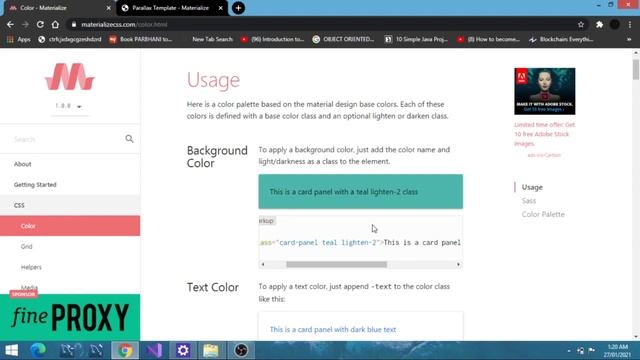
Task: Open Getting Started in sidebar
Action: [x=70, y=184]
